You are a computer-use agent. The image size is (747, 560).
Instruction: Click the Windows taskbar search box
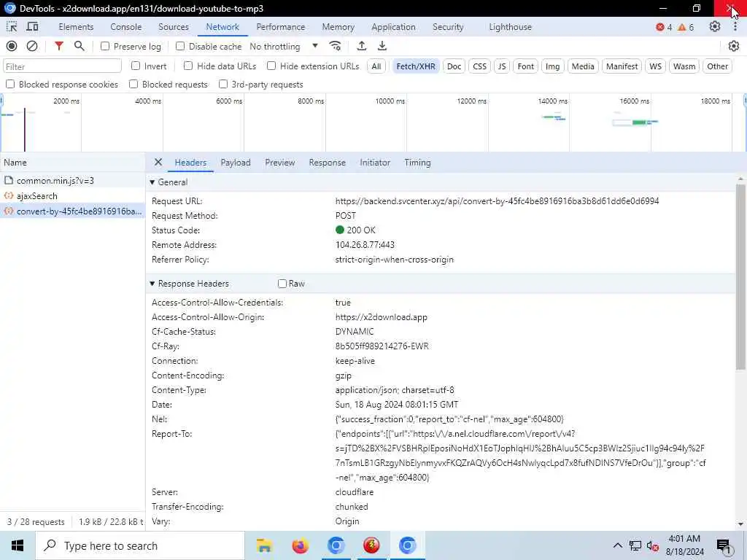pyautogui.click(x=141, y=545)
